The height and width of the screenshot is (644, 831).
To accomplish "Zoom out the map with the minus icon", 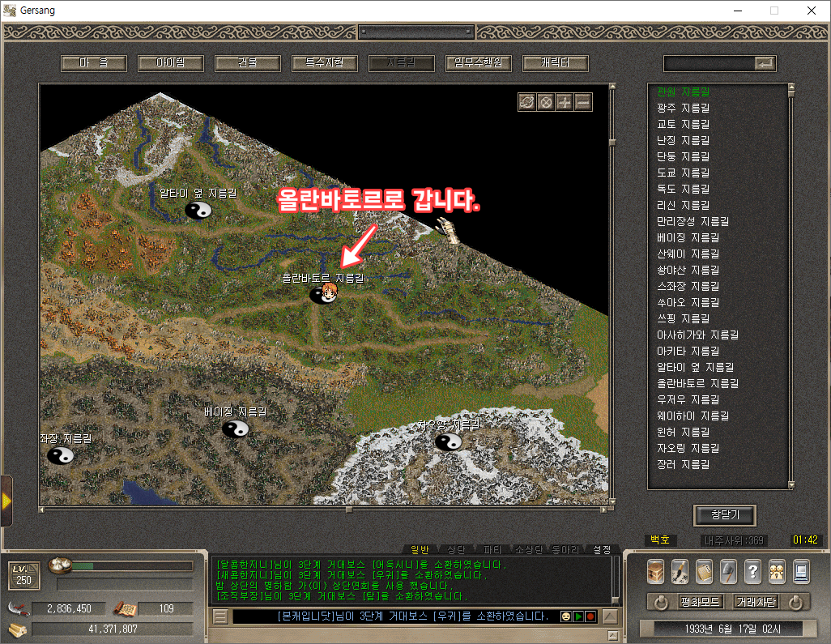I will 583,102.
